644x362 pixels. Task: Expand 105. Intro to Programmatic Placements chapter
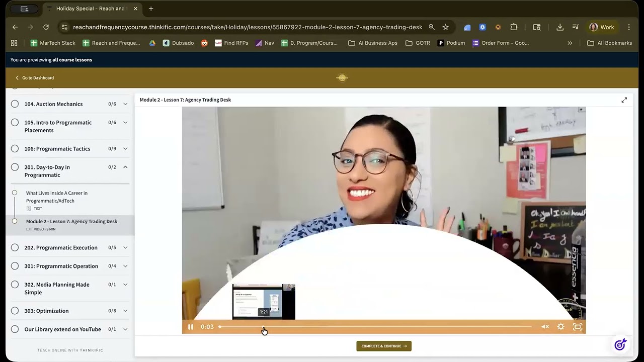(125, 123)
